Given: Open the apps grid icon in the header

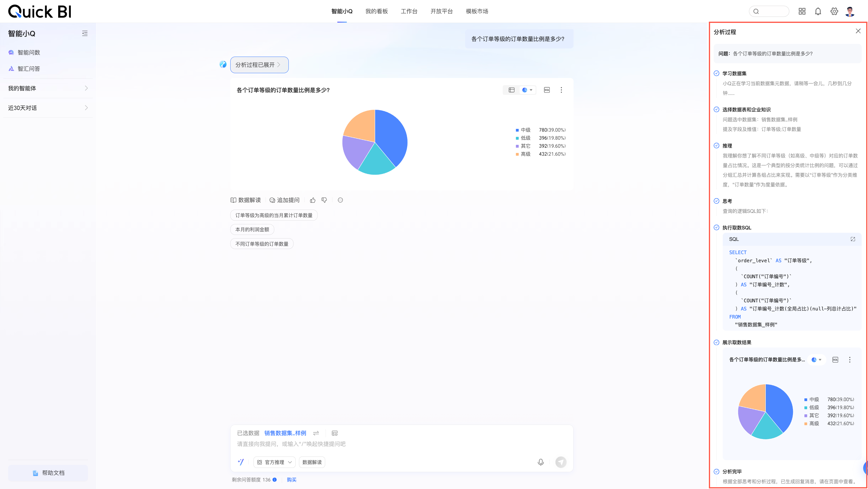Looking at the screenshot, I should [x=802, y=11].
